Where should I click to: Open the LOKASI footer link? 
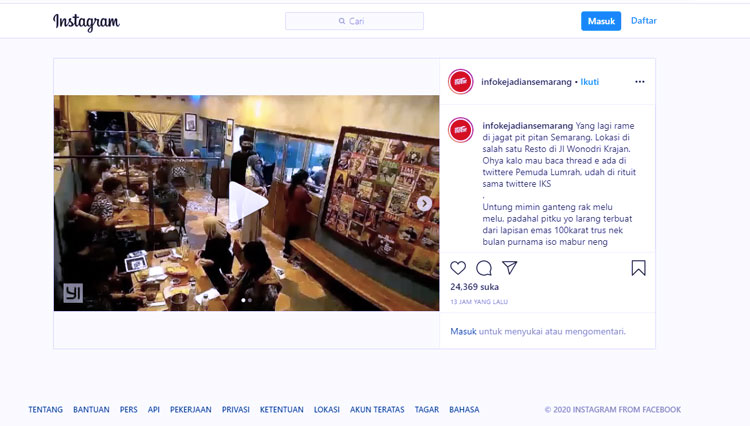tap(327, 410)
